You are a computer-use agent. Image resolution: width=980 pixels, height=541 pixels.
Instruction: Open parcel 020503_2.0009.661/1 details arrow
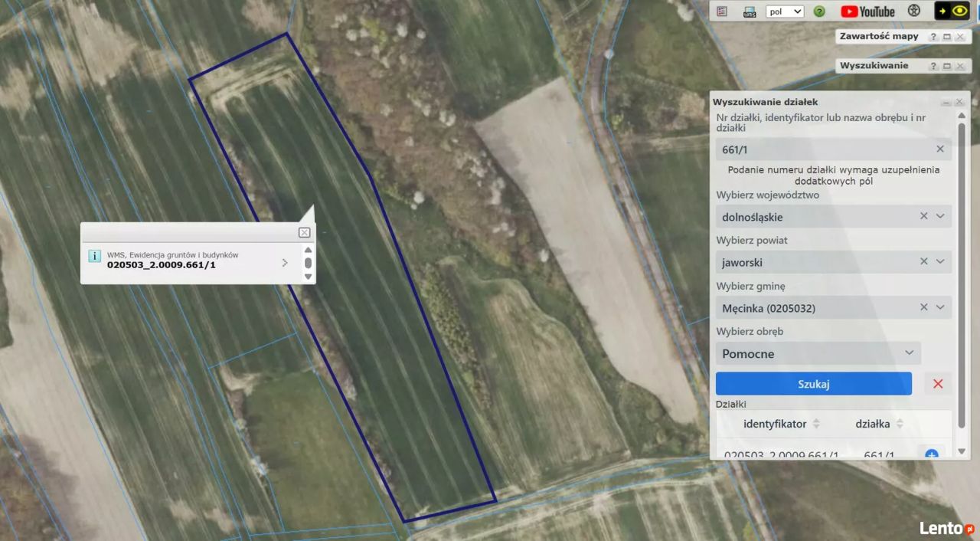(x=285, y=263)
